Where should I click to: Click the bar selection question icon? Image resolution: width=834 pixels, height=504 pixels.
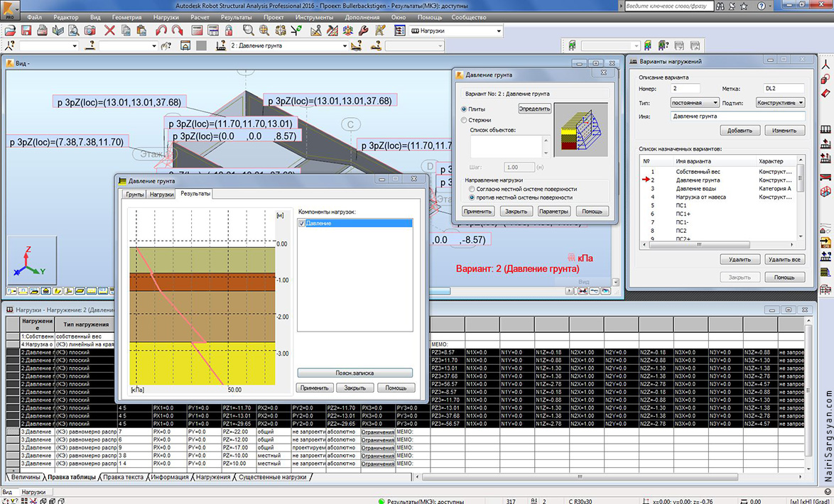tap(90, 45)
